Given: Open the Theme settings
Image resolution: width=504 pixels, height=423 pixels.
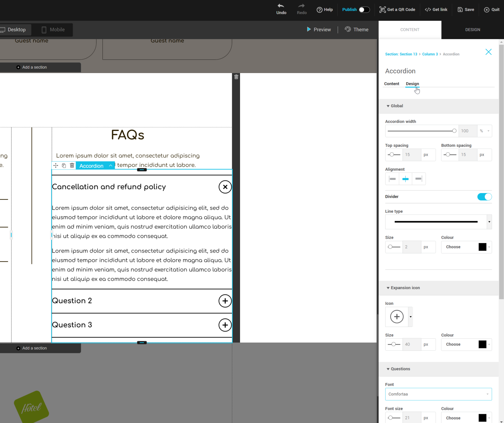Looking at the screenshot, I should tap(356, 29).
